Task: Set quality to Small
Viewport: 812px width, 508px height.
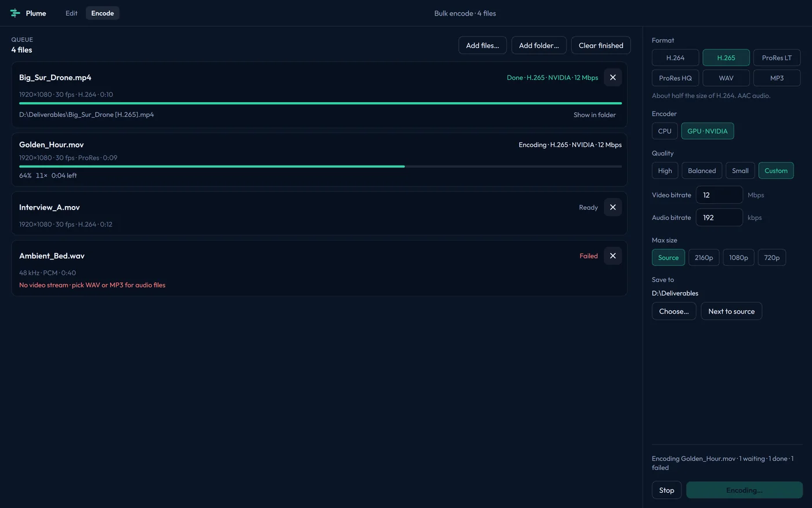Action: pyautogui.click(x=740, y=171)
